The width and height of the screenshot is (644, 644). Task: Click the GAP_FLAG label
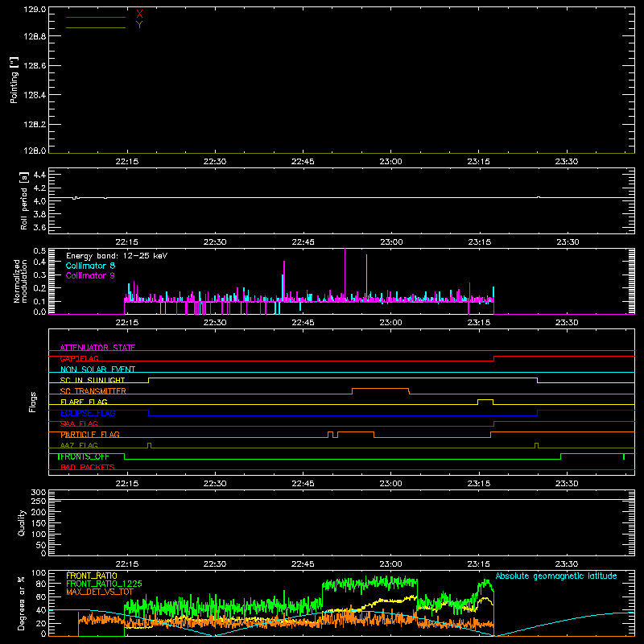(79, 358)
